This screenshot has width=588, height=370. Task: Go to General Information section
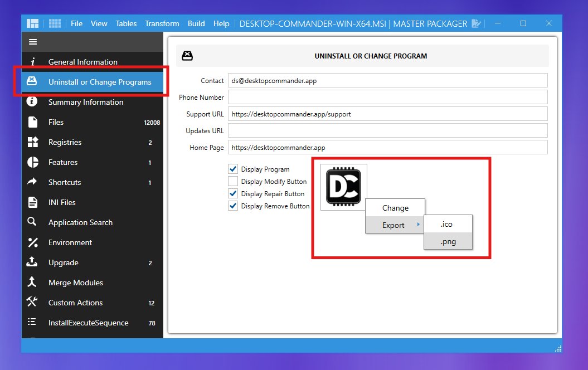coord(83,62)
